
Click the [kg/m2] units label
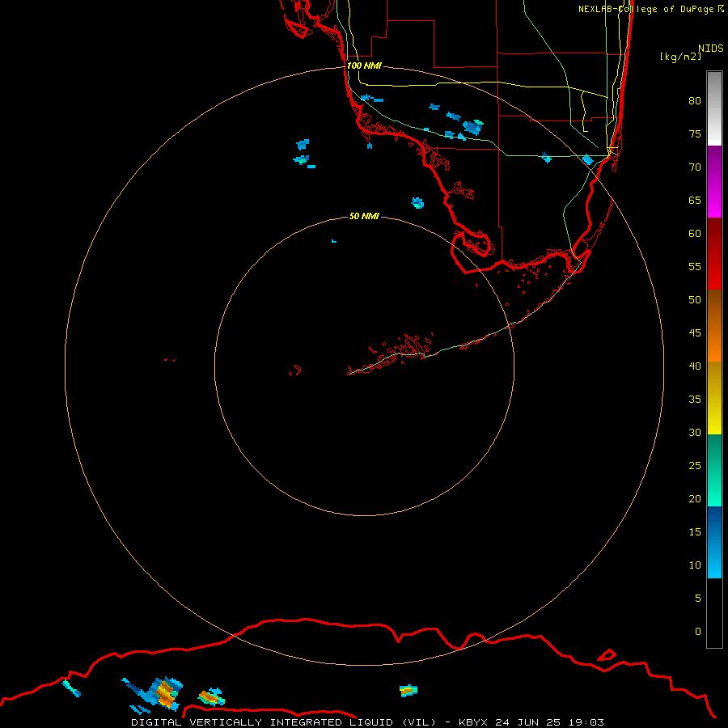click(x=681, y=57)
